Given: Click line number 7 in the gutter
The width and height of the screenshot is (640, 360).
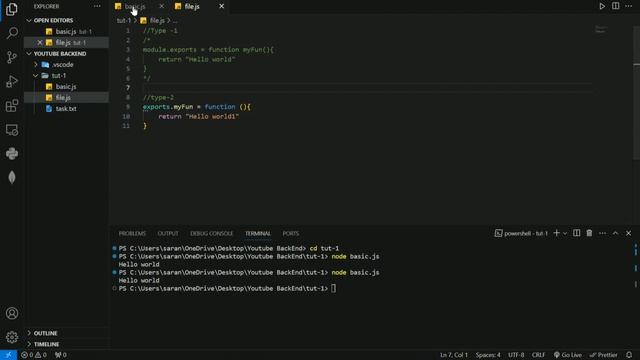Looking at the screenshot, I should pos(128,87).
